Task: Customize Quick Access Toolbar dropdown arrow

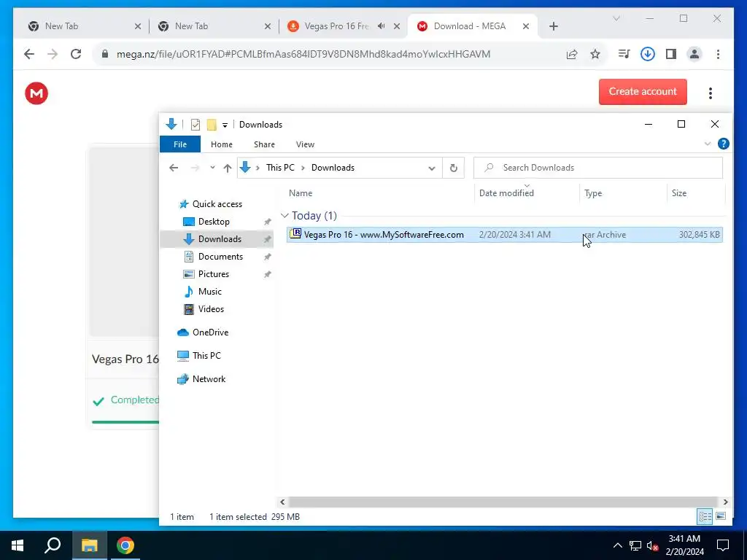Action: tap(225, 125)
